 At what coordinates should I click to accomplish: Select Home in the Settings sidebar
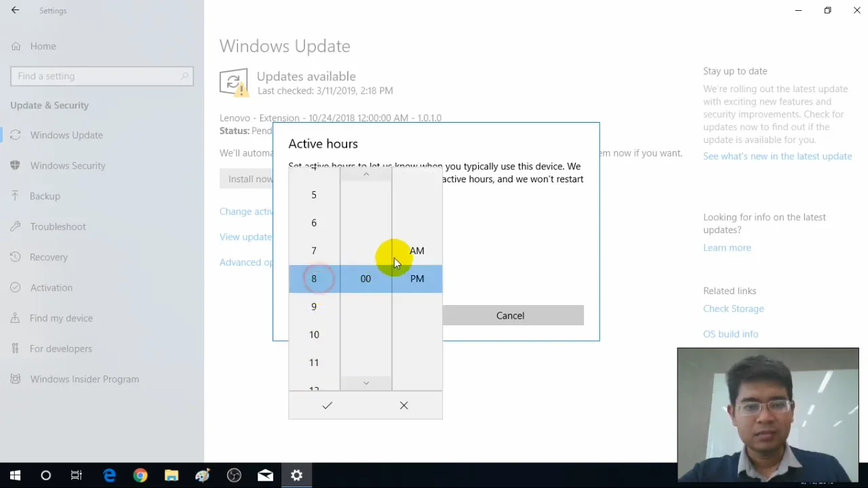coord(43,46)
